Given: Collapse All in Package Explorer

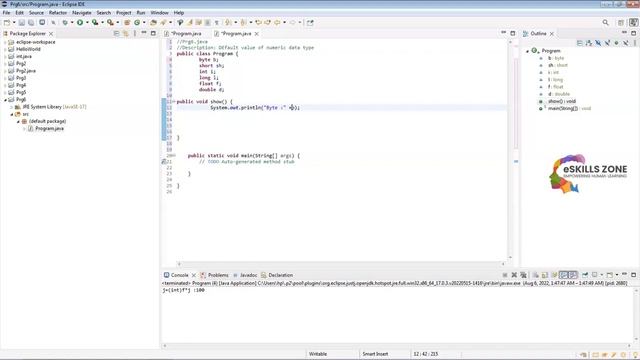Looking at the screenshot, I should [116, 33].
